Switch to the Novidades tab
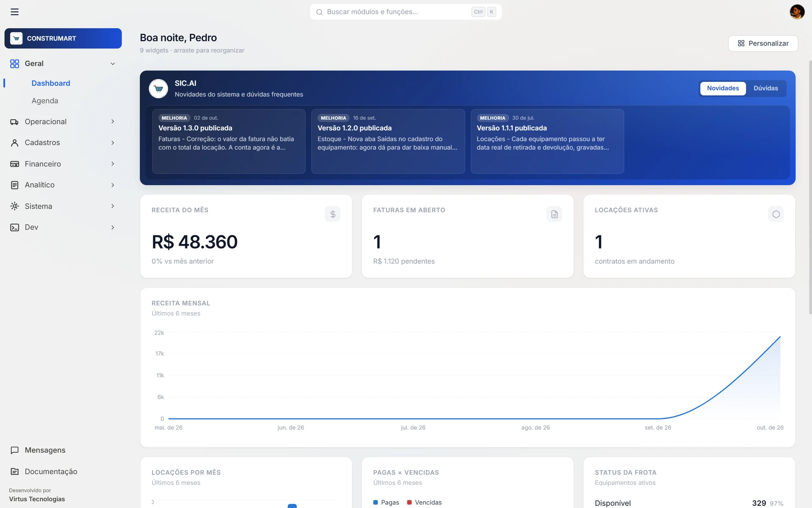Viewport: 812px width, 508px height. 723,88
